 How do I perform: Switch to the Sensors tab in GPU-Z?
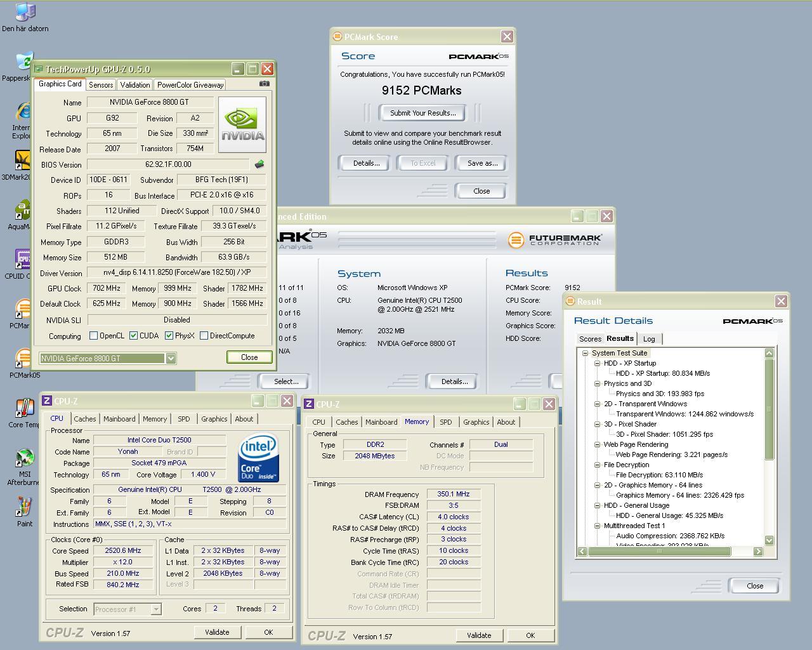pos(101,84)
